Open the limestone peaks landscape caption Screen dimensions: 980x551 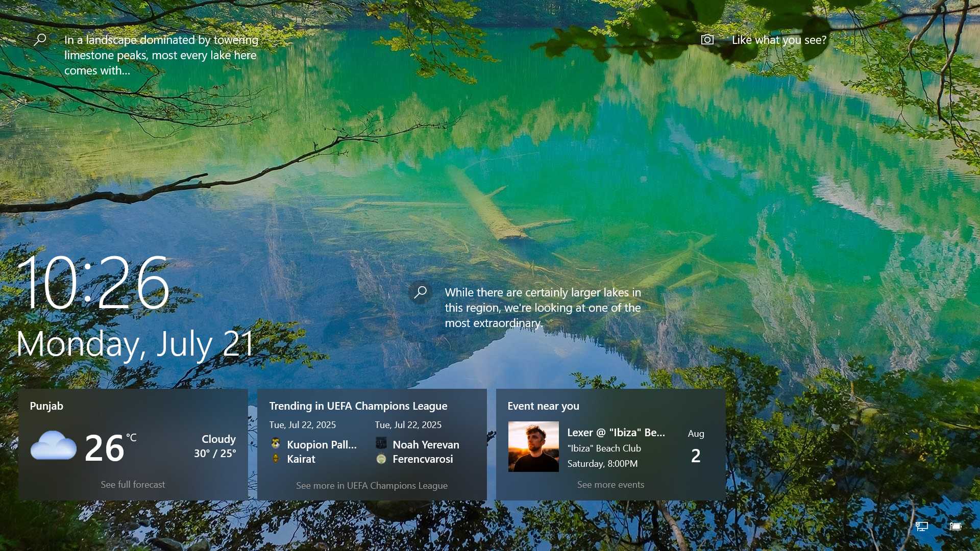pyautogui.click(x=161, y=55)
